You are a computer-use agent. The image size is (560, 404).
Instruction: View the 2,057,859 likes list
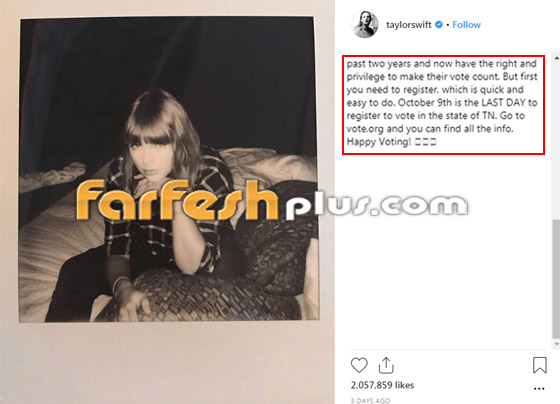click(x=382, y=385)
